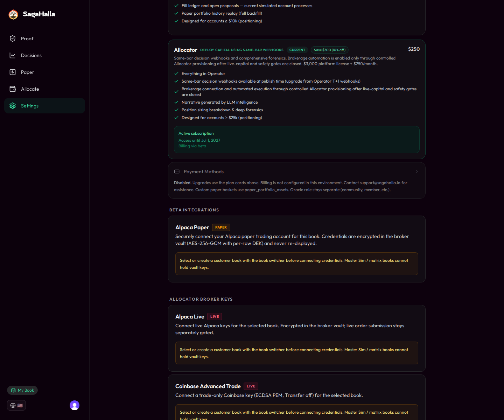
Task: Click the Active subscription status box
Action: pyautogui.click(x=297, y=140)
